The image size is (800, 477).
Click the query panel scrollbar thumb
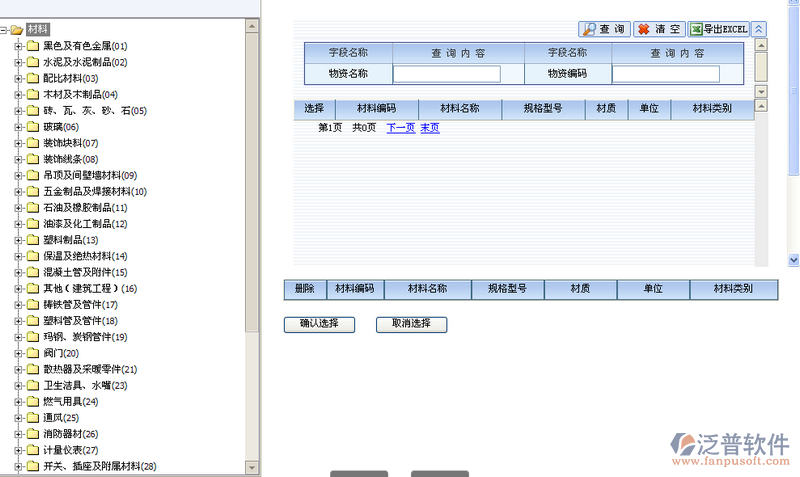coord(761,66)
